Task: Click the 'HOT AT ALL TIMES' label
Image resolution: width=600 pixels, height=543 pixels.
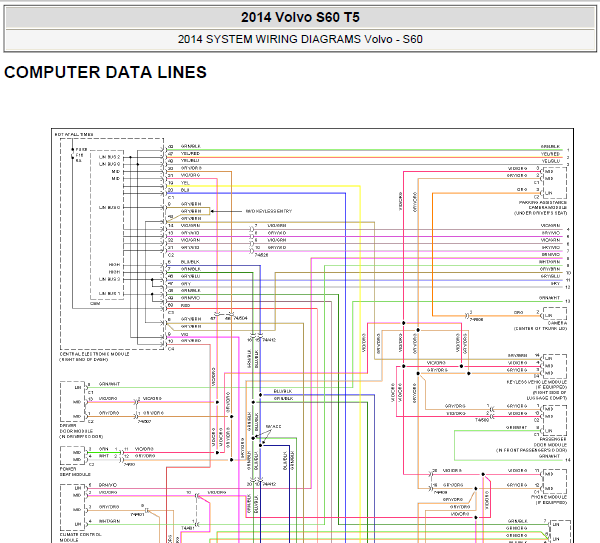Action: [x=74, y=135]
